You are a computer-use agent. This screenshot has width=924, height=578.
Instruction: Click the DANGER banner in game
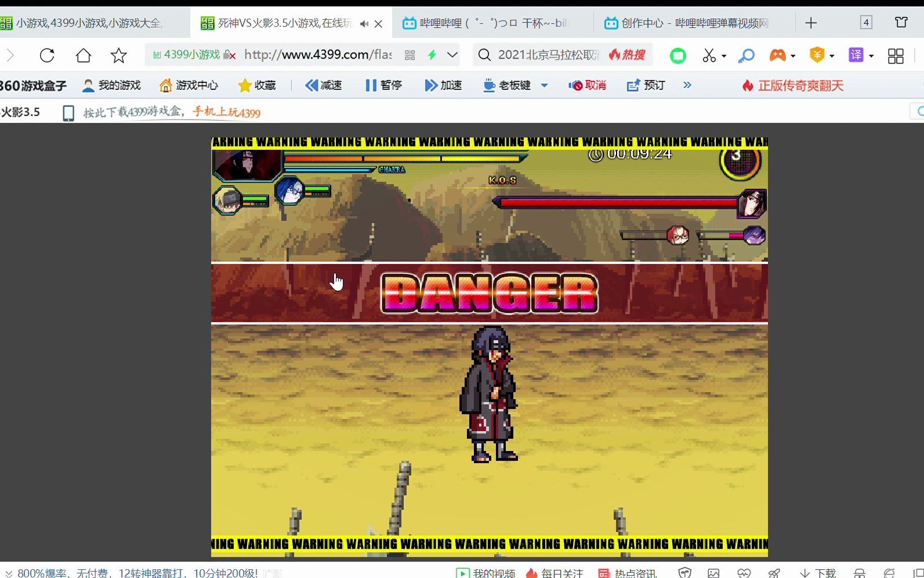click(x=490, y=293)
